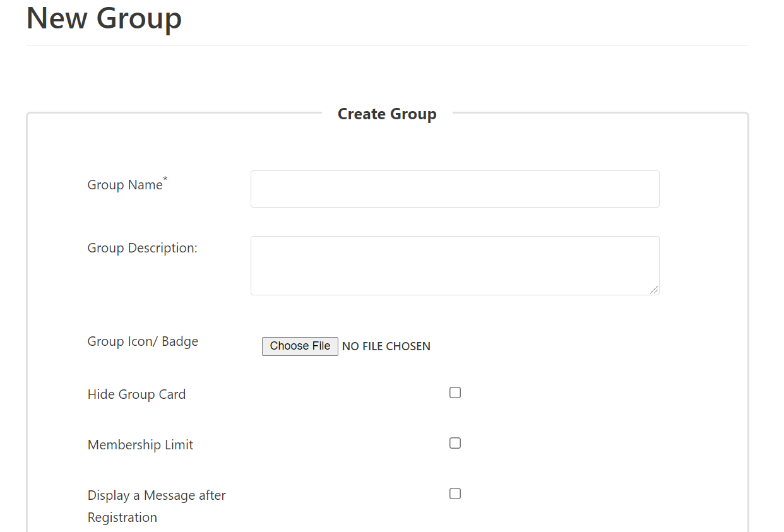Check the Membership Limit option
The width and height of the screenshot is (784, 532).
coord(455,443)
